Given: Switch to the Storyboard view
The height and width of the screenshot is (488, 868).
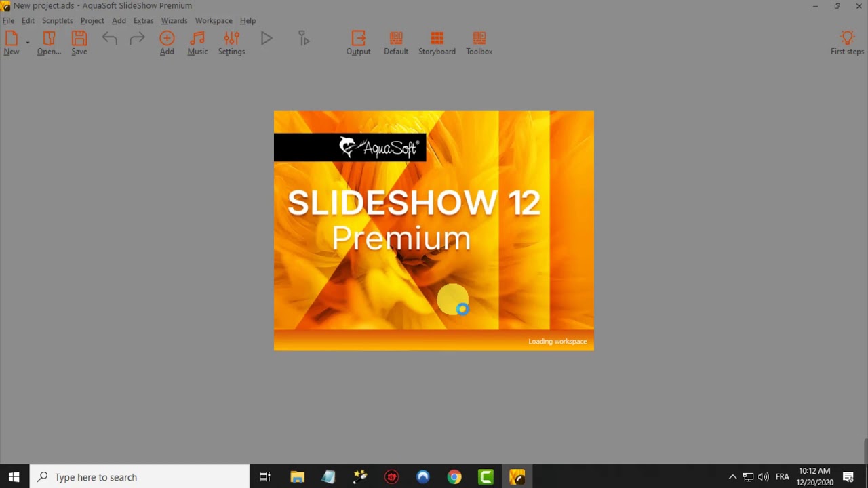Looking at the screenshot, I should (437, 43).
